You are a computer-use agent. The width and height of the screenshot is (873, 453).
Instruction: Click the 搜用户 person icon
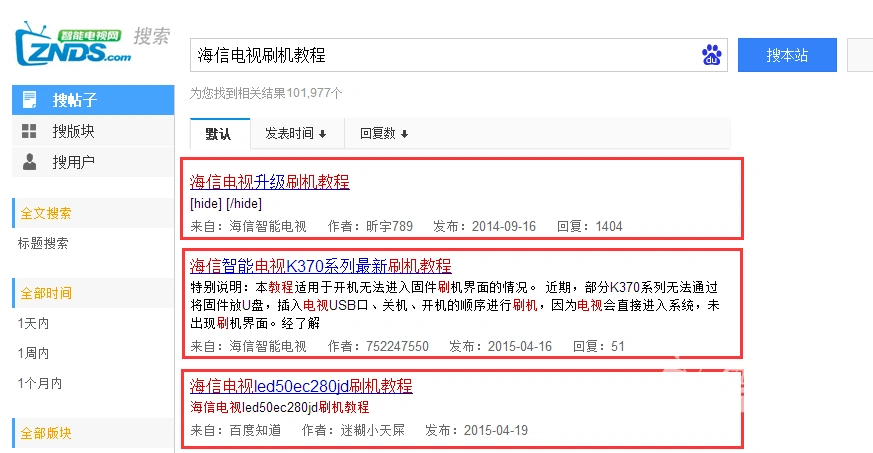[30, 162]
